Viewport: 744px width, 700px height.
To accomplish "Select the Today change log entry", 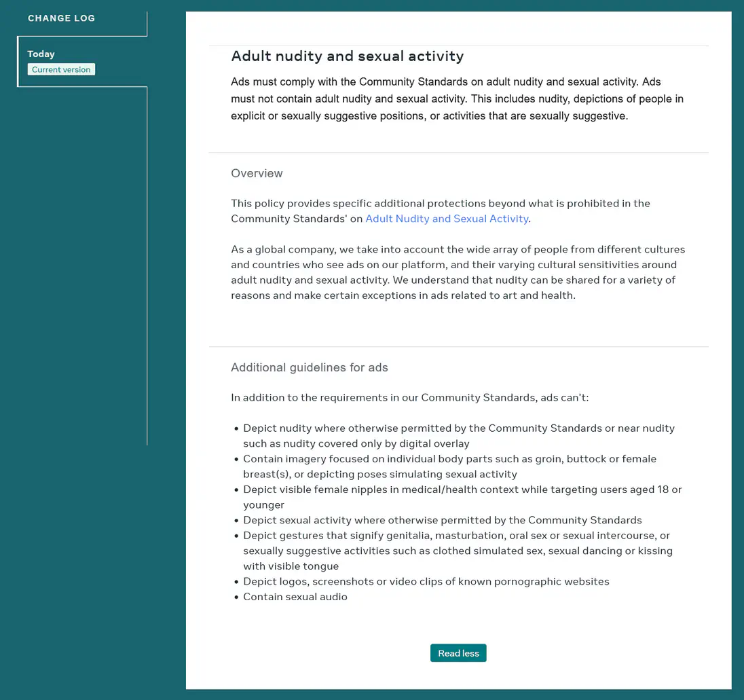I will pyautogui.click(x=41, y=54).
